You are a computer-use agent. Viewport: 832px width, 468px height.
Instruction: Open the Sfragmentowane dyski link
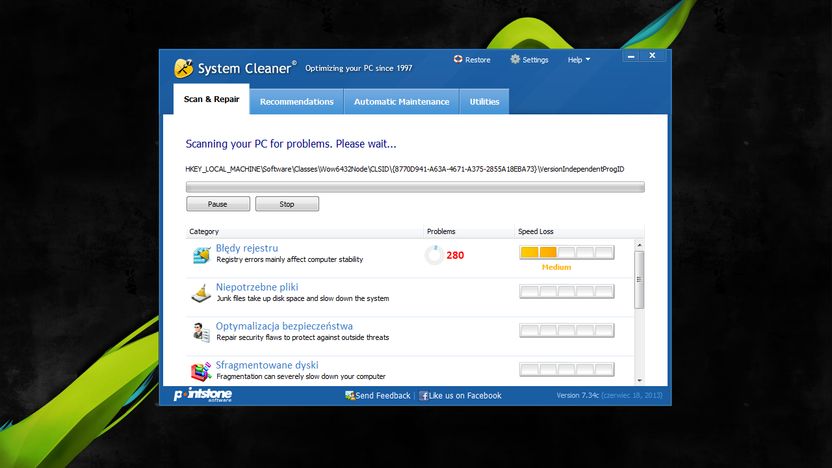(x=267, y=365)
